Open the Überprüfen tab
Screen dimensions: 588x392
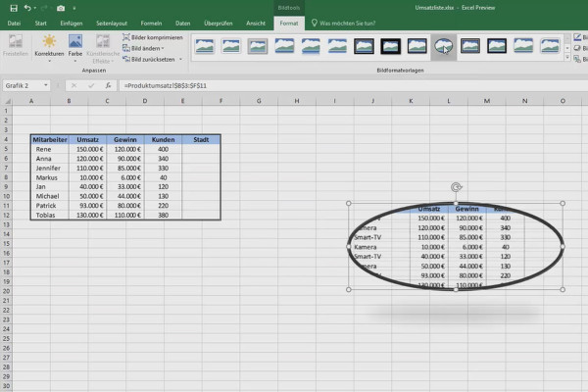pos(219,24)
